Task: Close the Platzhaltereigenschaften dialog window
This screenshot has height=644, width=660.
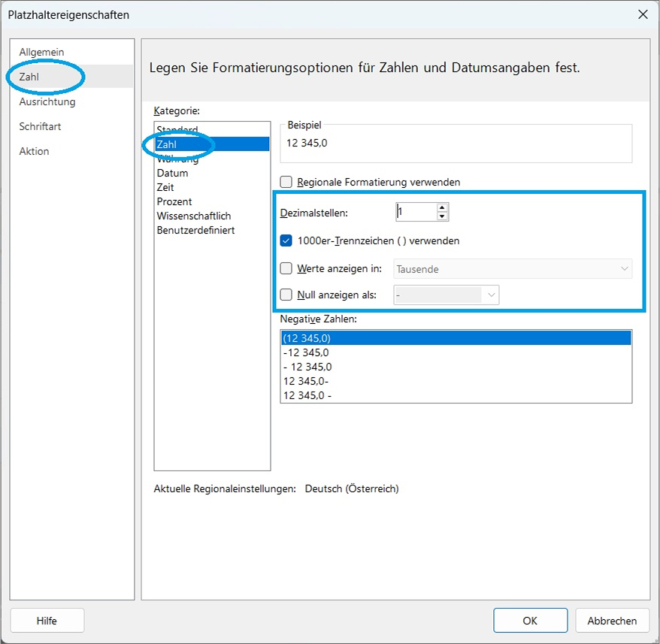Action: [x=642, y=14]
